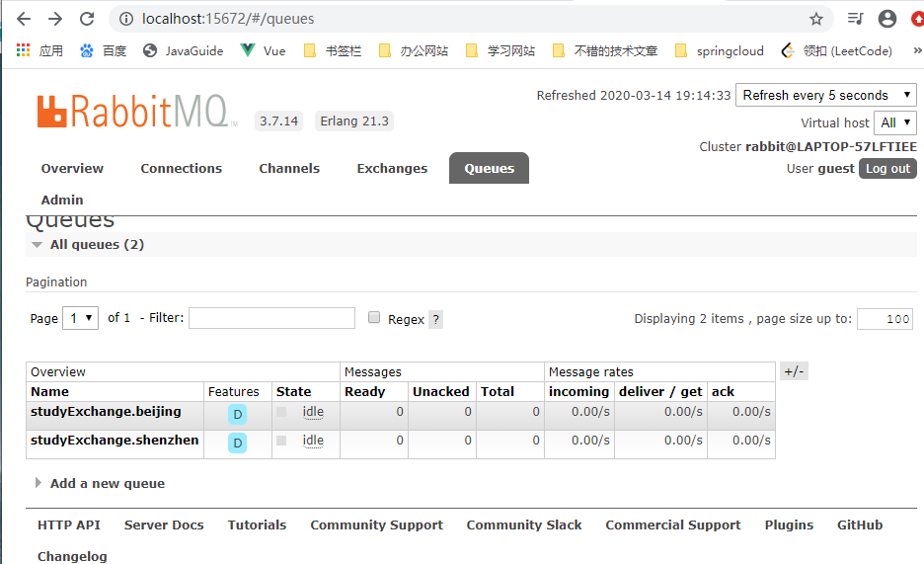Viewport: 924px width, 564px height.
Task: Open the refresh interval dropdown
Action: point(826,95)
